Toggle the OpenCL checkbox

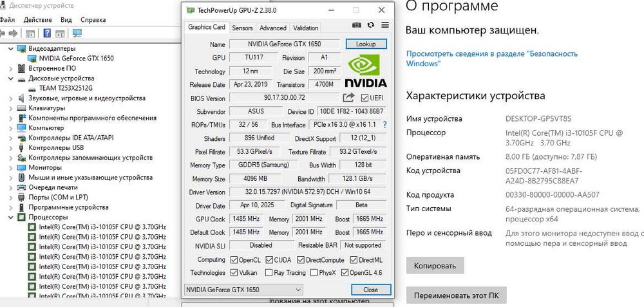(x=234, y=260)
